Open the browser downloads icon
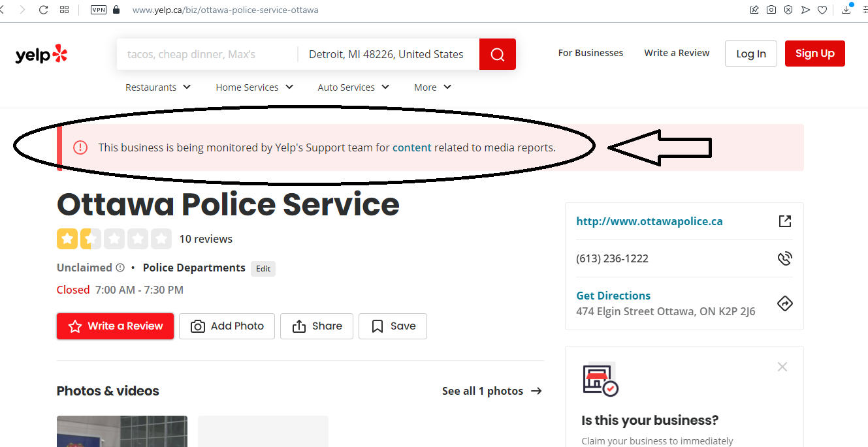868x447 pixels. click(847, 9)
